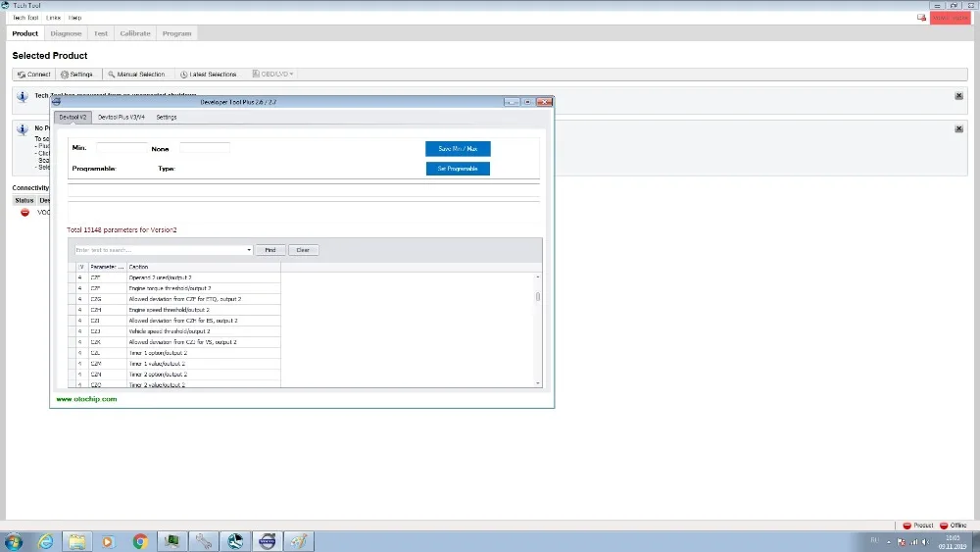The image size is (980, 552).
Task: Open Manual Selection in Tech Tool
Action: [136, 75]
